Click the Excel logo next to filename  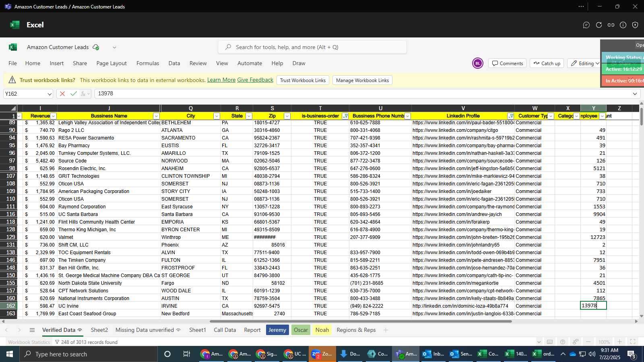[x=13, y=47]
